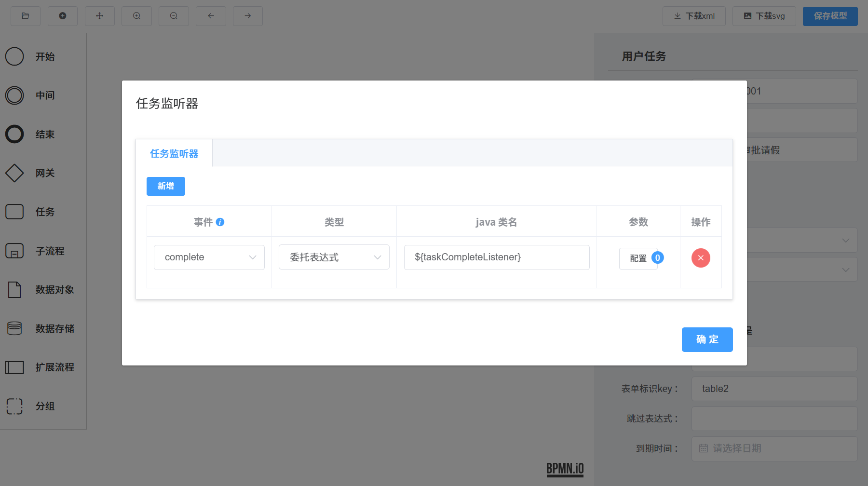Click the undo left arrow icon
This screenshot has width=868, height=486.
point(211,16)
